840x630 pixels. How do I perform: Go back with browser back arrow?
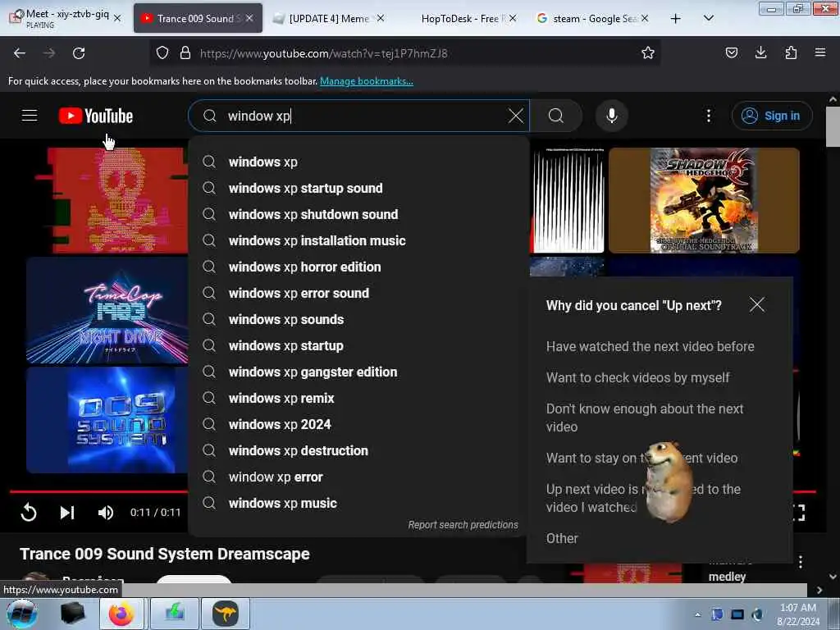pos(20,53)
